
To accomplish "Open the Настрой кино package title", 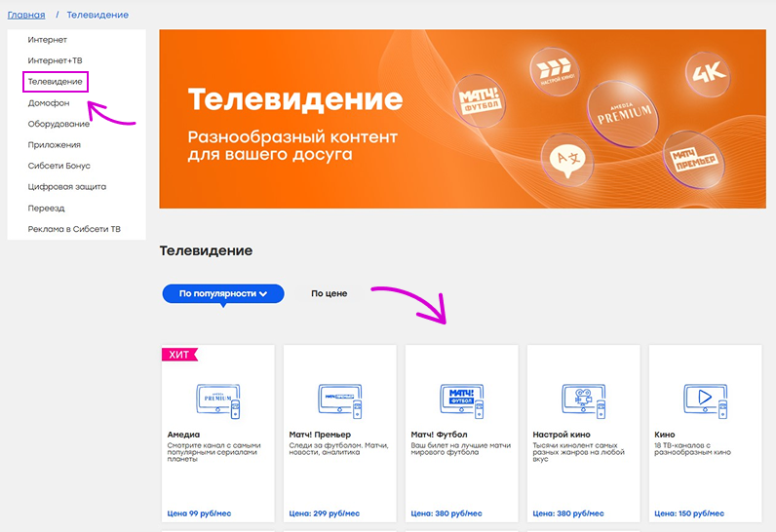I will coord(562,435).
